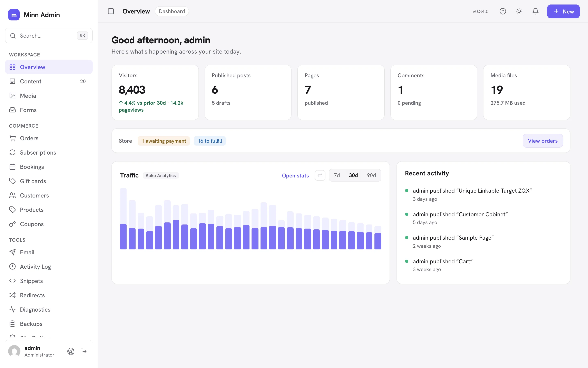
Task: Click the Activity Log clock icon
Action: [x=12, y=267]
